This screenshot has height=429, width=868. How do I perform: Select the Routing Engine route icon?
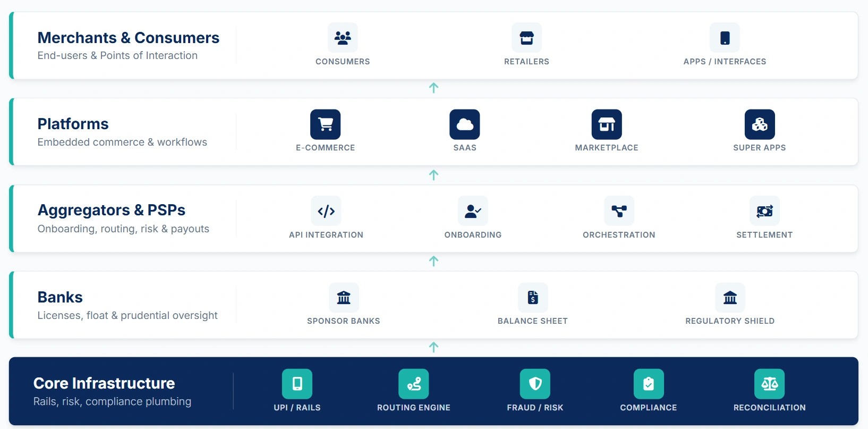(x=414, y=384)
